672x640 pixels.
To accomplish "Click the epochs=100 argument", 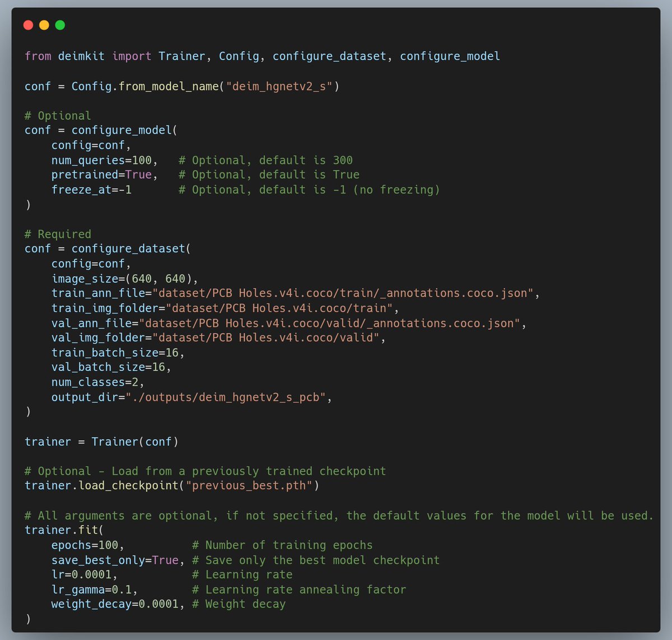I will point(87,545).
